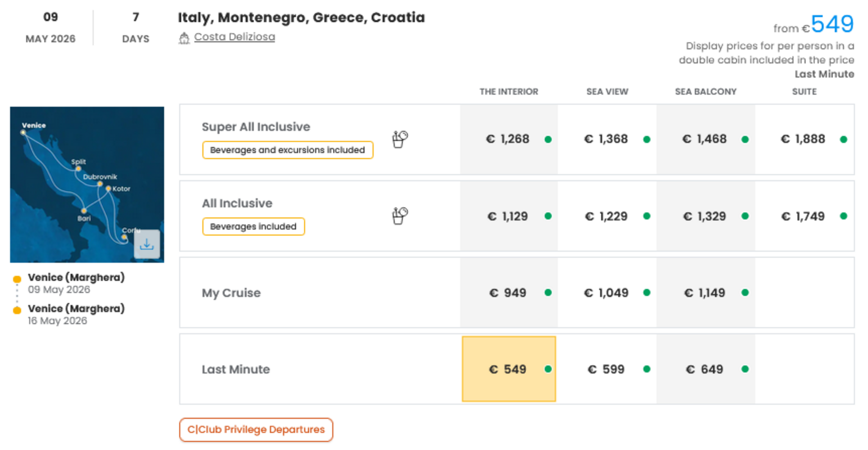The image size is (868, 450).
Task: Select Last Minute Sea View € 599
Action: point(606,369)
